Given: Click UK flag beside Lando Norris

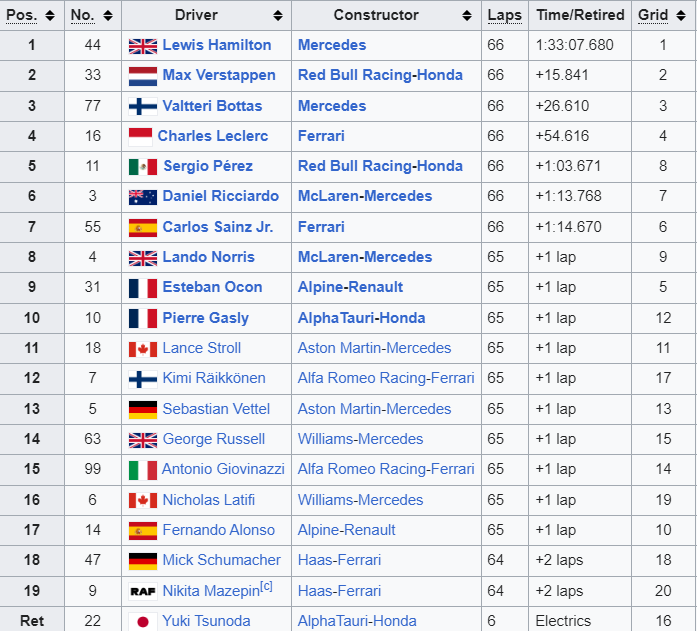Looking at the screenshot, I should point(143,258).
